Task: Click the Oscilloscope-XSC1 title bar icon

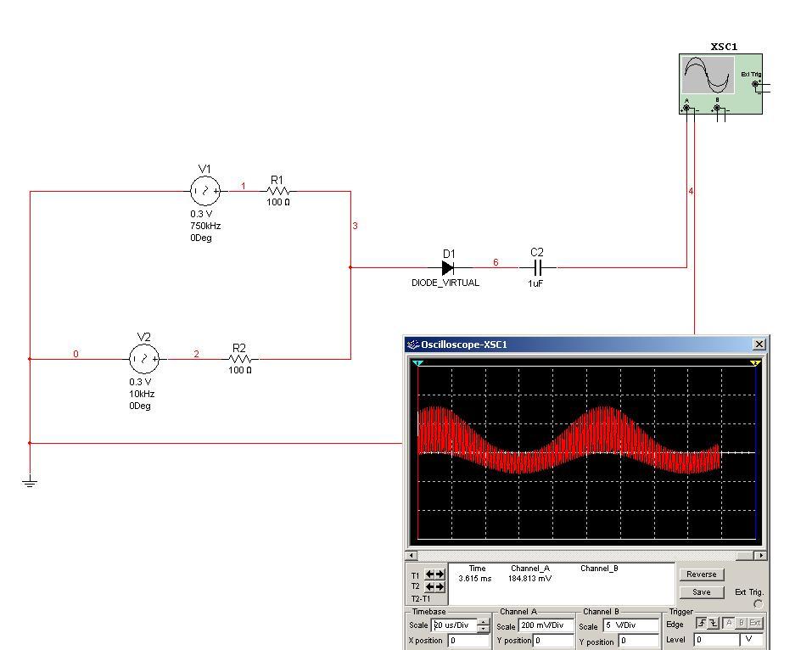Action: (412, 345)
